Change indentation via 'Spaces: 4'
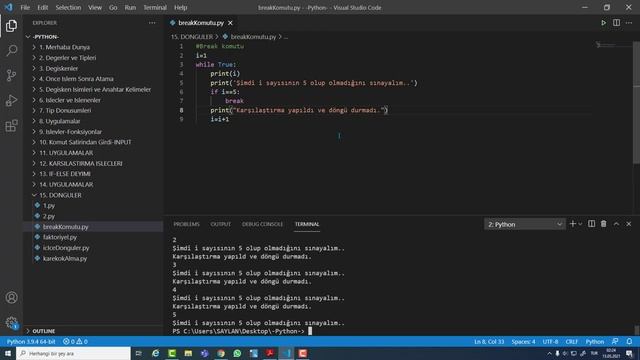Viewport: 640px width, 360px height. click(523, 341)
